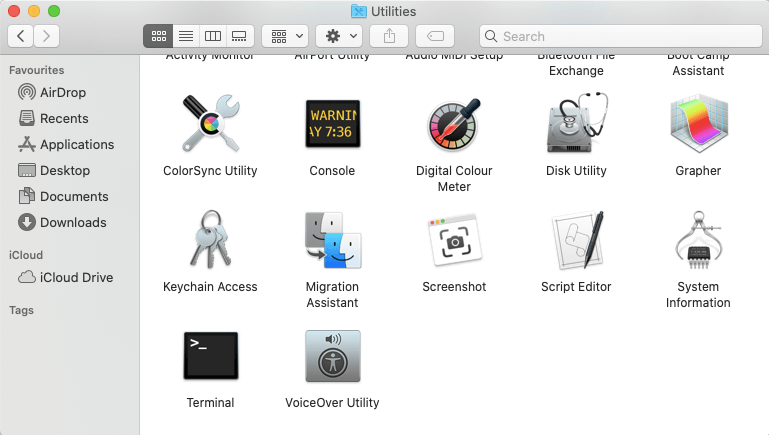Select the Migration Assistant icon
Screen dimensions: 769x435
333,240
